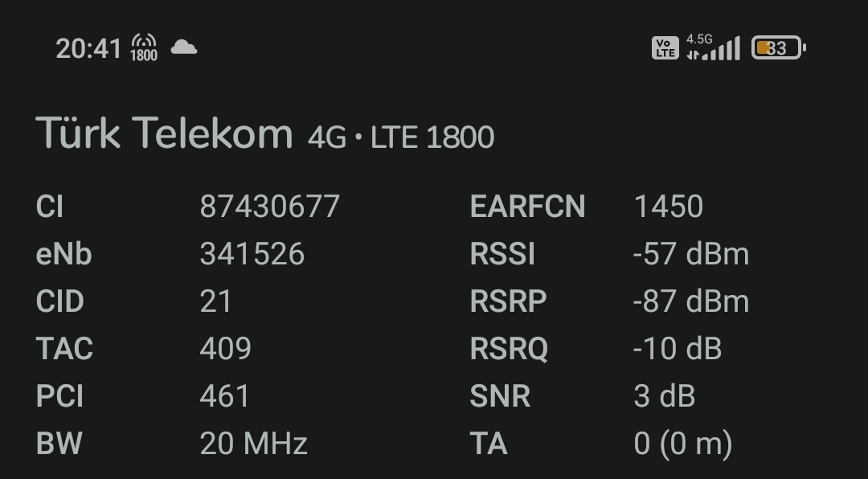Tap the BW value 20 MHz
This screenshot has width=868, height=479.
coord(253,444)
